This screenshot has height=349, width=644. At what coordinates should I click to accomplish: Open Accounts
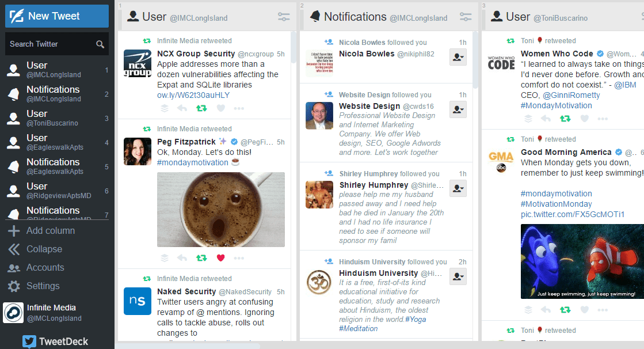[36, 268]
